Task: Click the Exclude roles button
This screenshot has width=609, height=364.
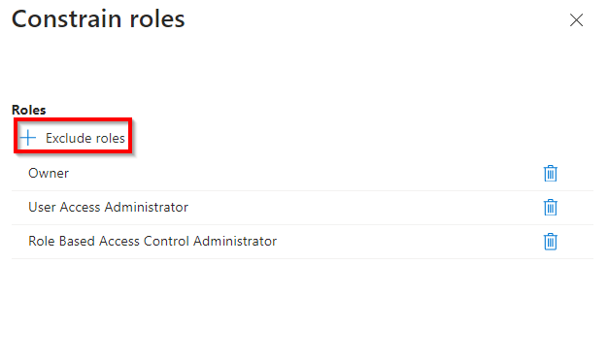Action: click(73, 138)
